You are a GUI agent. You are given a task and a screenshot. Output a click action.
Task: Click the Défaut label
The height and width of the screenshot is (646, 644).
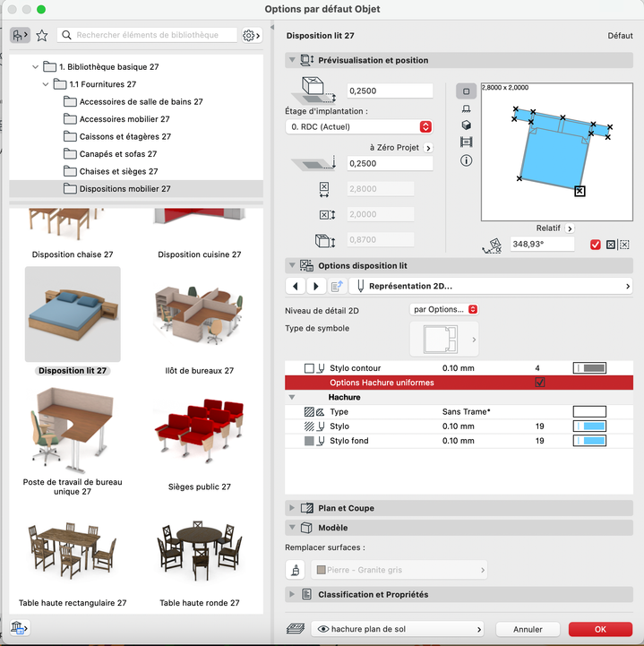pyautogui.click(x=620, y=36)
